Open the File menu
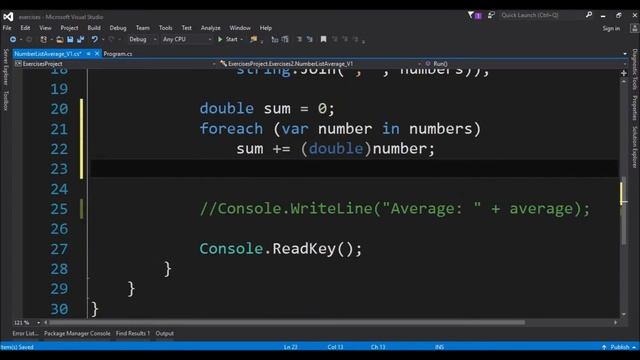Image resolution: width=640 pixels, height=360 pixels. tap(7, 28)
